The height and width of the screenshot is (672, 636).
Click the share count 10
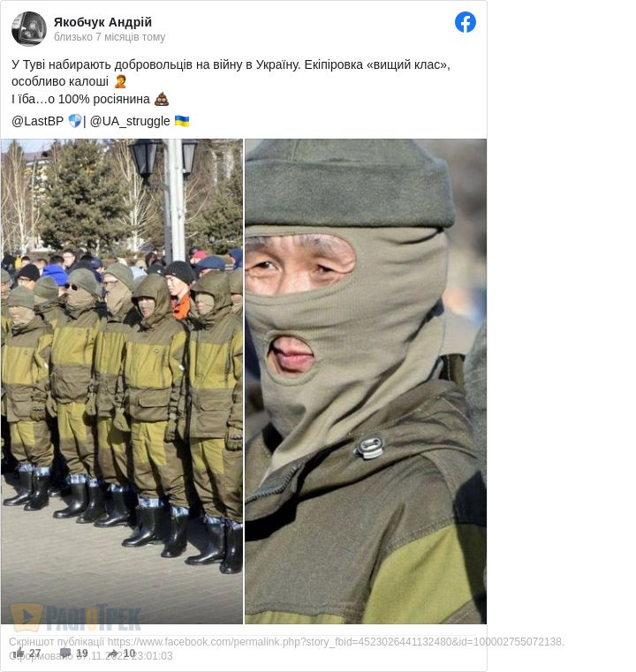coord(130,653)
